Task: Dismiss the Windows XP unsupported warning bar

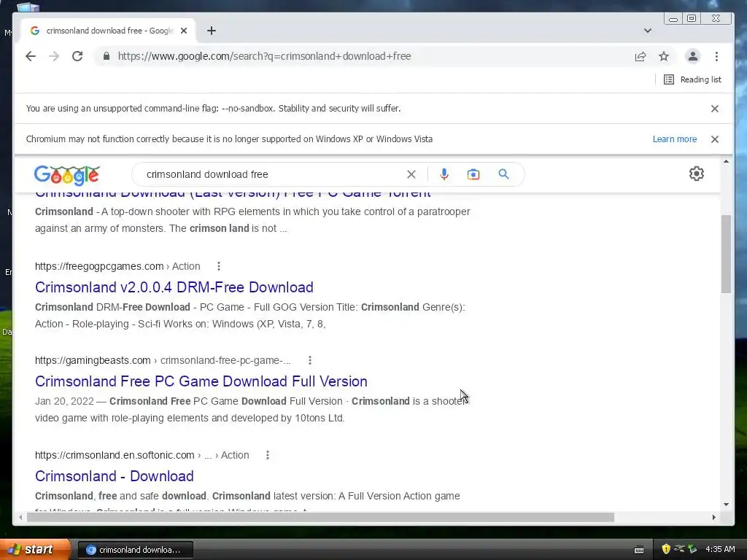Action: point(715,139)
